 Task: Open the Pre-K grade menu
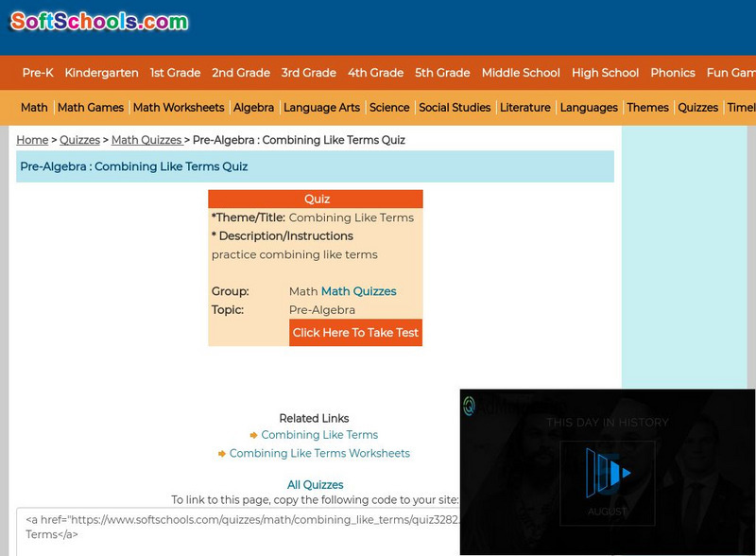tap(38, 73)
